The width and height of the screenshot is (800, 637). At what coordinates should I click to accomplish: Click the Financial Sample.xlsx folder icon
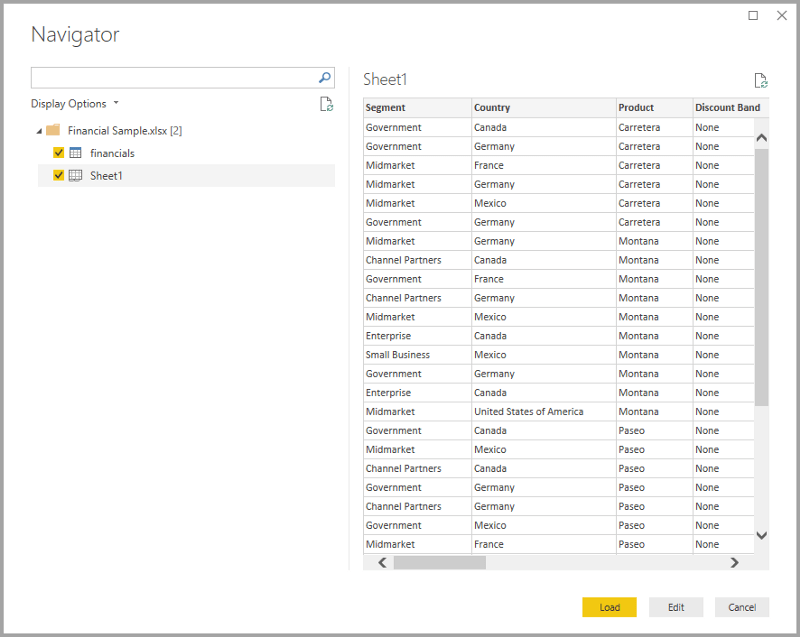[53, 131]
